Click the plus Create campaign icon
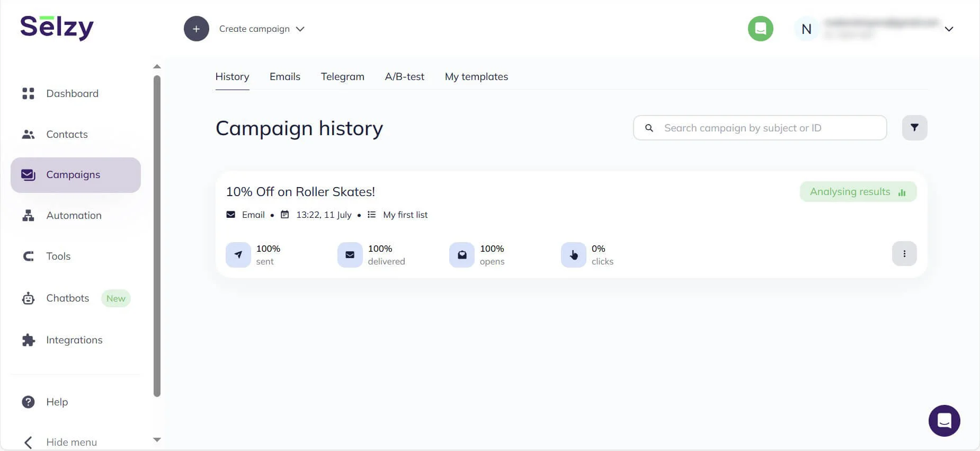980x451 pixels. click(197, 29)
